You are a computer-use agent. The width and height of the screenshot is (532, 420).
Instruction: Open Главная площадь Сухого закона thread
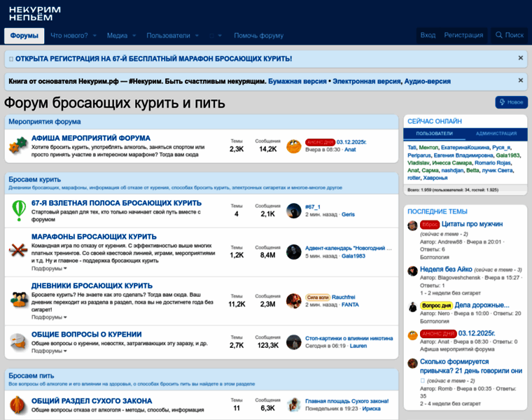pyautogui.click(x=347, y=401)
